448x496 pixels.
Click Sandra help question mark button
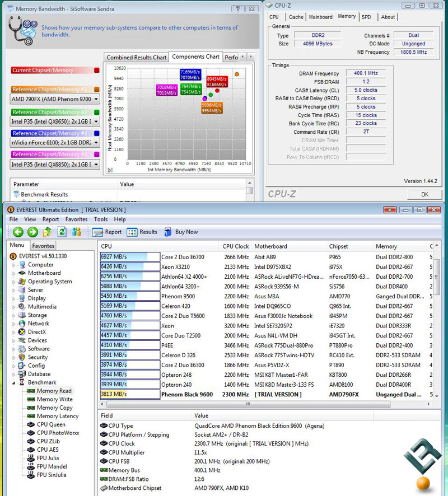pos(237,8)
